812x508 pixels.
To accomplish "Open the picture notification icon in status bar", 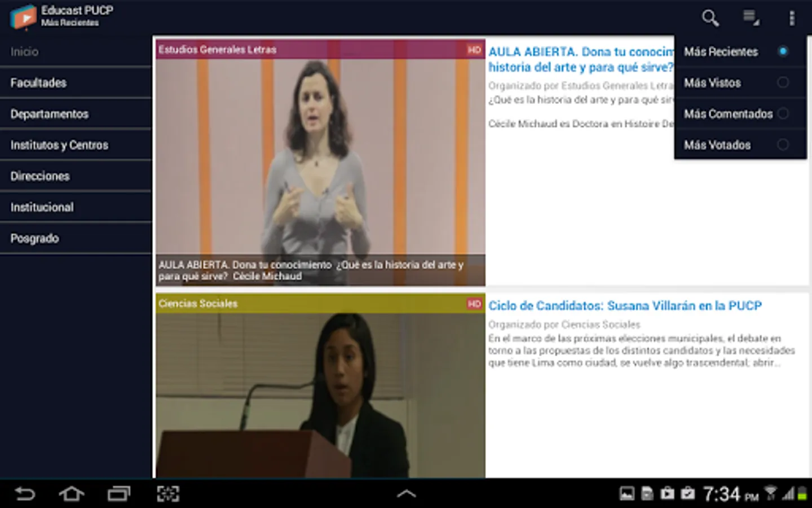I will [626, 493].
